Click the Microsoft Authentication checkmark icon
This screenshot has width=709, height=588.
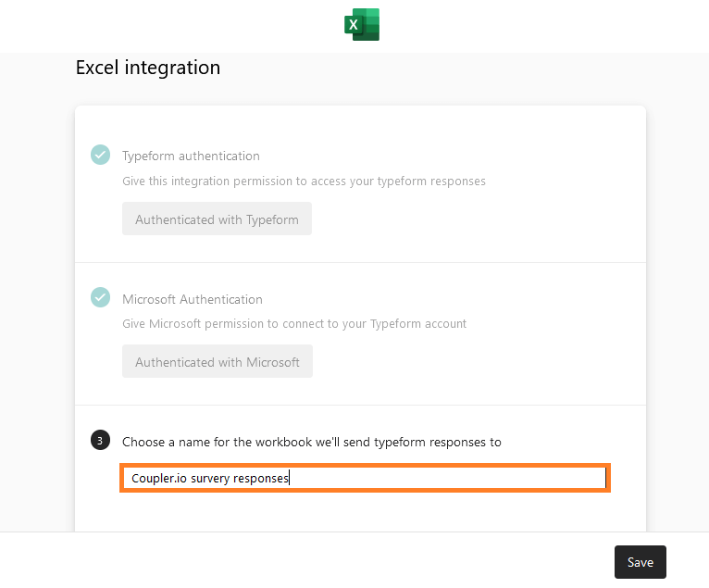coord(100,297)
